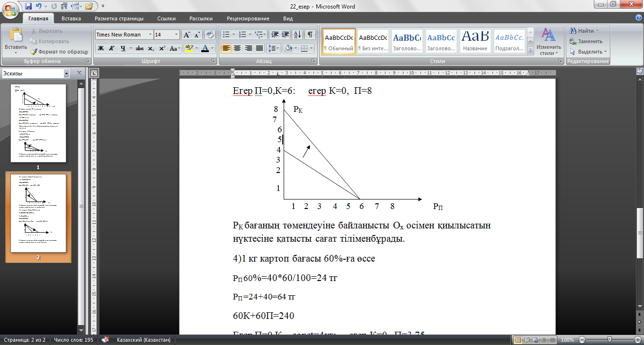644x345 pixels.
Task: Click Копировать copy command
Action: point(50,41)
